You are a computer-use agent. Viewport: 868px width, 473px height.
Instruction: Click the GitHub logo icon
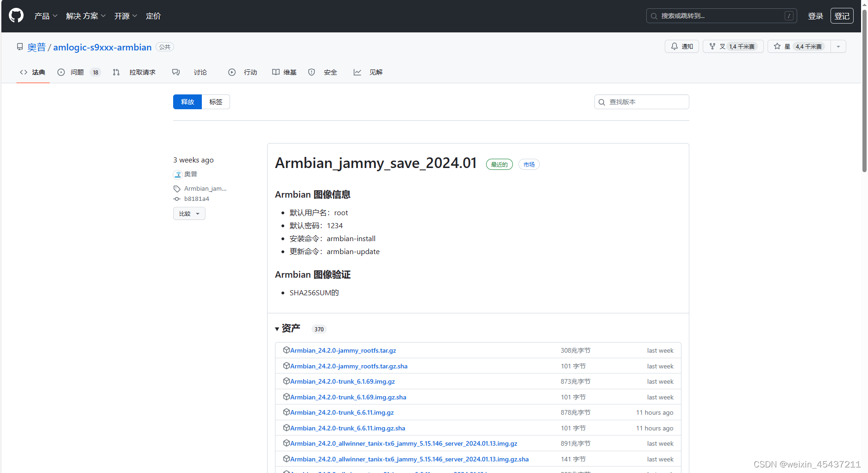coord(16,16)
